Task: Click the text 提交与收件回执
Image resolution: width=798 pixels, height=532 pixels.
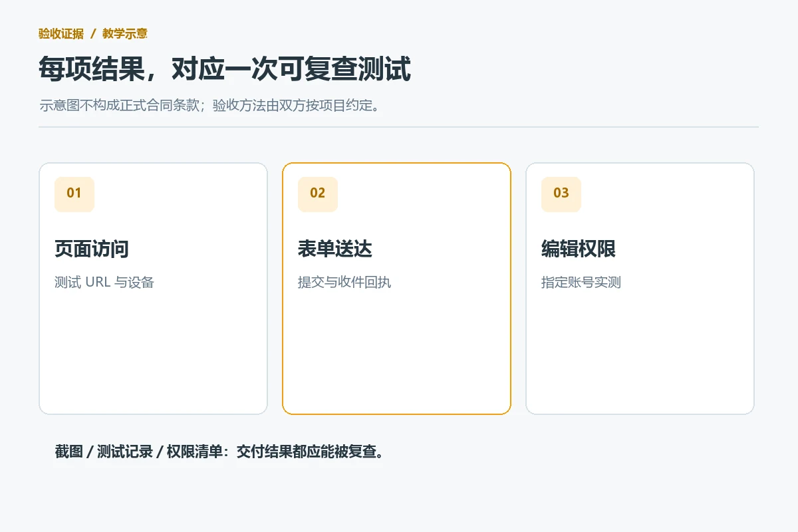Action: click(x=344, y=282)
